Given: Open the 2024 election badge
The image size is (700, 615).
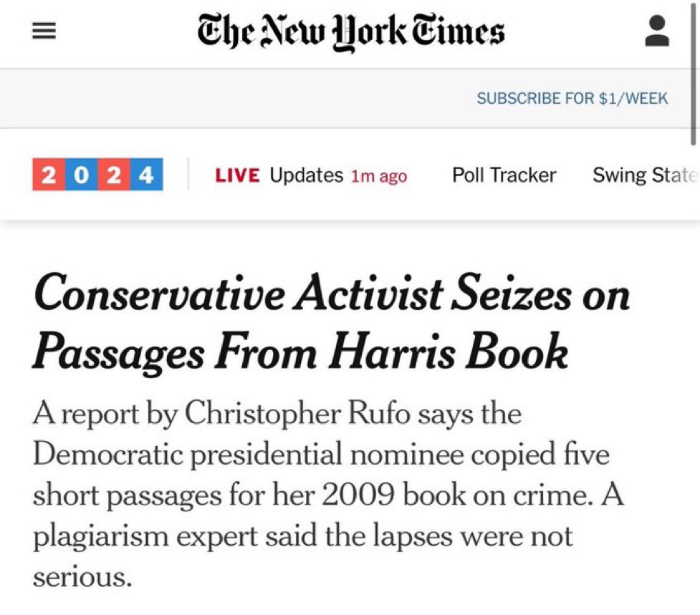Looking at the screenshot, I should [97, 175].
